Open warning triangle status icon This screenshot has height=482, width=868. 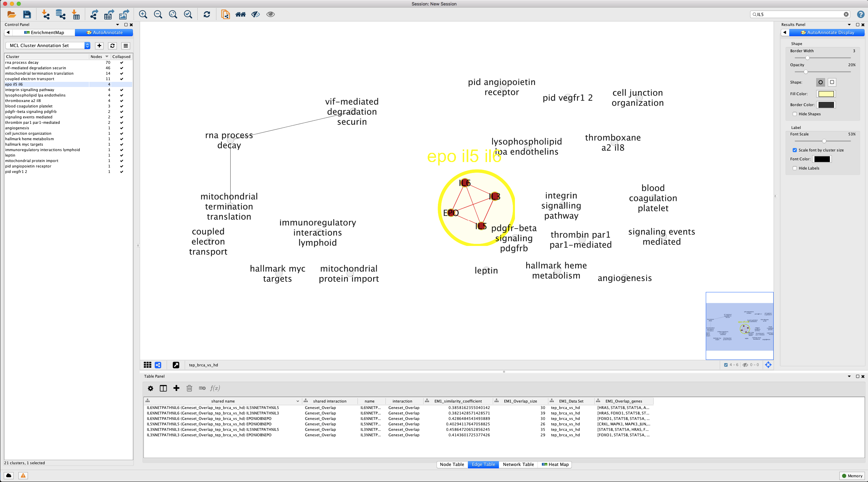click(x=23, y=476)
